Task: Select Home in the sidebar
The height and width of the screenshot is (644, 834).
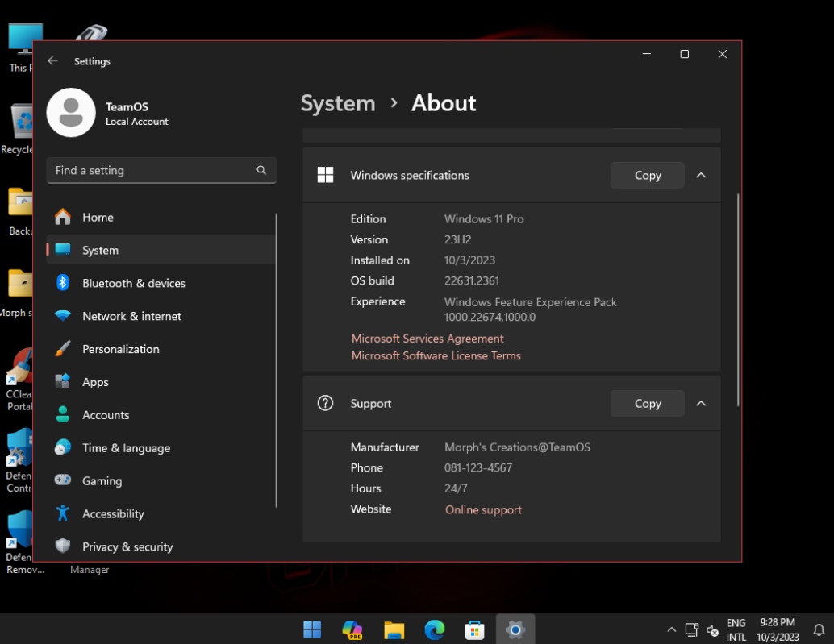Action: point(161,217)
